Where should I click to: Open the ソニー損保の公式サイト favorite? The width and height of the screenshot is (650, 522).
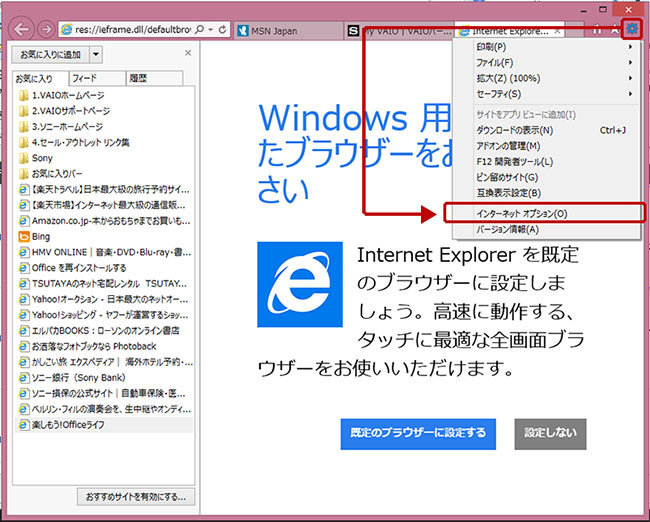point(104,393)
